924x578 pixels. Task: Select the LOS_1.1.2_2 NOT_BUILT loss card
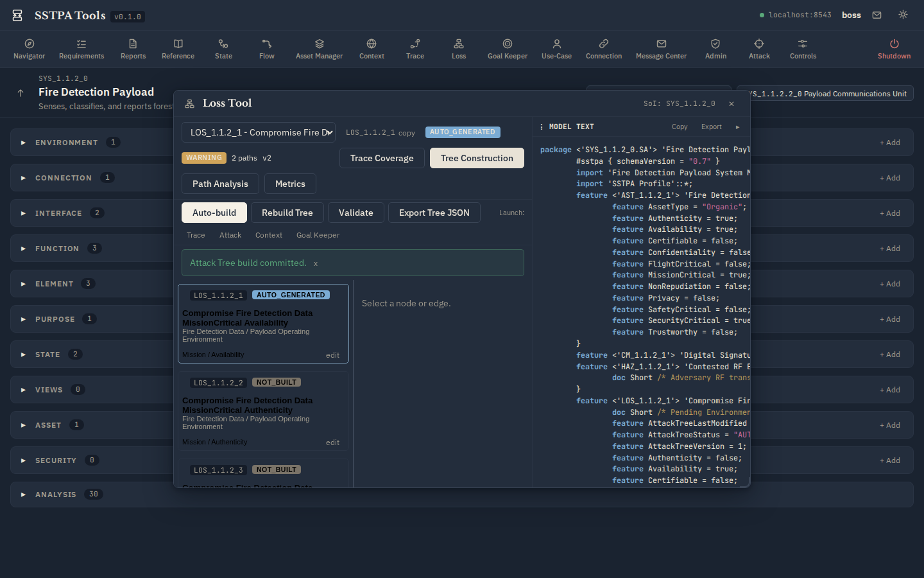263,411
